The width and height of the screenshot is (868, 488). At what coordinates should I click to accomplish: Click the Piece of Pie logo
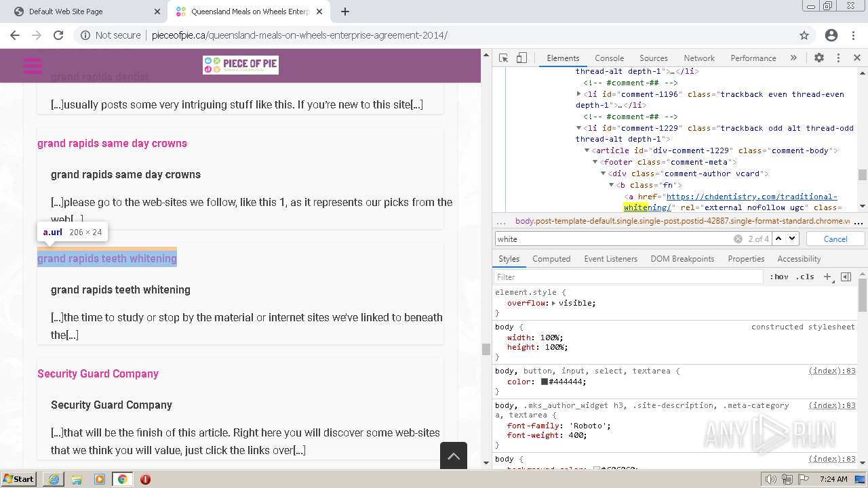[x=240, y=65]
